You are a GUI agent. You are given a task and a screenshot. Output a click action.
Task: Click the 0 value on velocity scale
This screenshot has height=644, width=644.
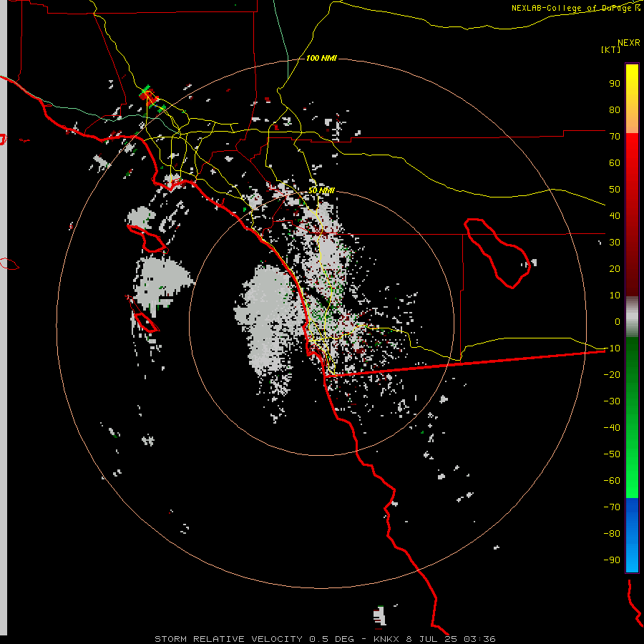click(x=618, y=322)
